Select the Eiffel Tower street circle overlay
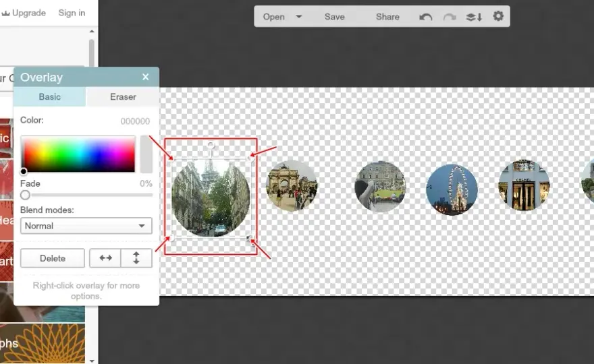The width and height of the screenshot is (594, 364). [211, 198]
